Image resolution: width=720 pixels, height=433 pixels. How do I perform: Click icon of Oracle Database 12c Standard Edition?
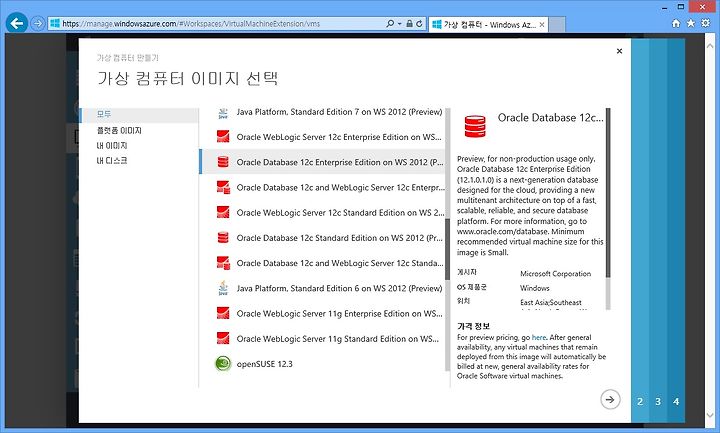[x=223, y=238]
